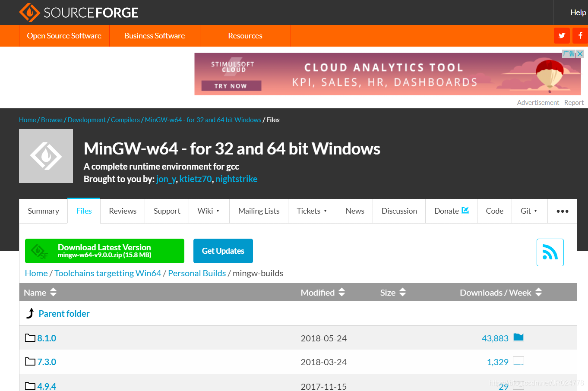This screenshot has width=588, height=391.
Task: Click the Report advertisement link
Action: click(x=574, y=103)
